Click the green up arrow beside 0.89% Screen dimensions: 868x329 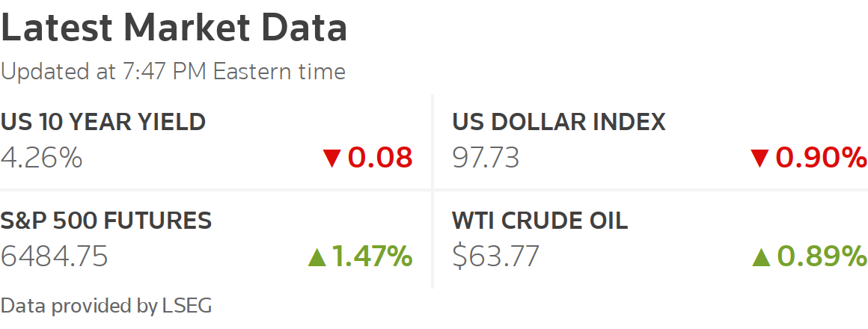click(762, 257)
